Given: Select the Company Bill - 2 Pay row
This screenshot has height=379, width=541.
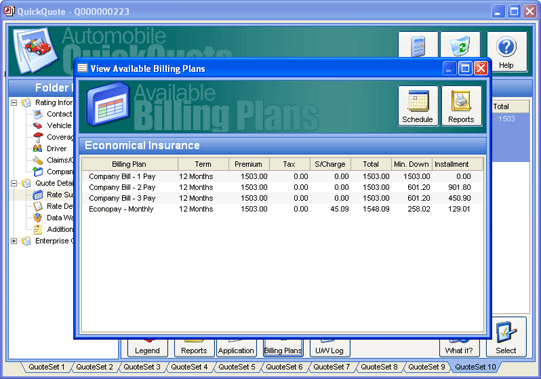Looking at the screenshot, I should point(282,187).
